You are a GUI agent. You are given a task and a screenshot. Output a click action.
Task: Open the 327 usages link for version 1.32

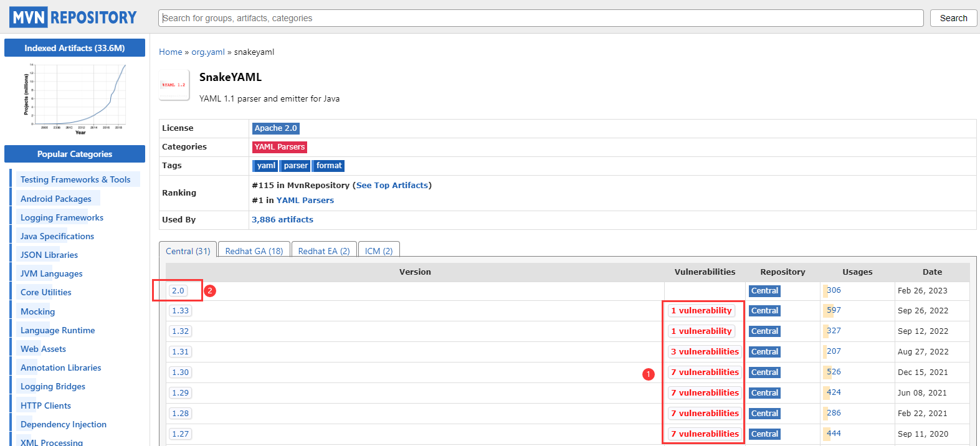pos(834,331)
